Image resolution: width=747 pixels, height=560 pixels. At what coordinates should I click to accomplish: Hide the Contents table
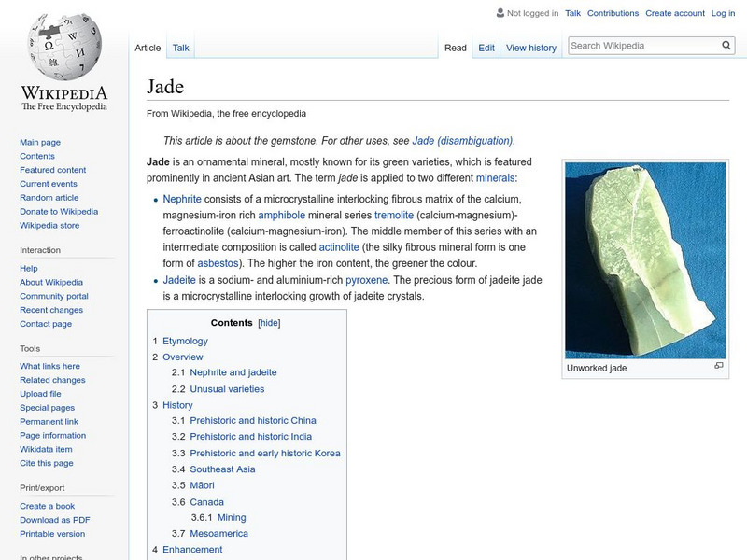pyautogui.click(x=269, y=323)
